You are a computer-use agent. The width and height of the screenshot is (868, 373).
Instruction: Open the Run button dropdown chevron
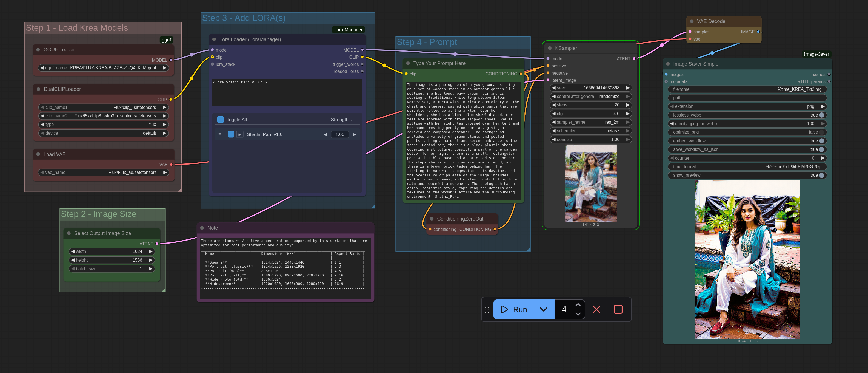(x=543, y=309)
